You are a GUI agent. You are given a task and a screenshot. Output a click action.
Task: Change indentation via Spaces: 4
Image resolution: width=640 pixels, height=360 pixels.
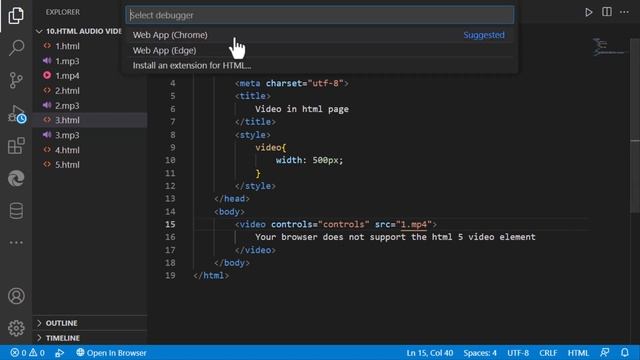pos(480,353)
